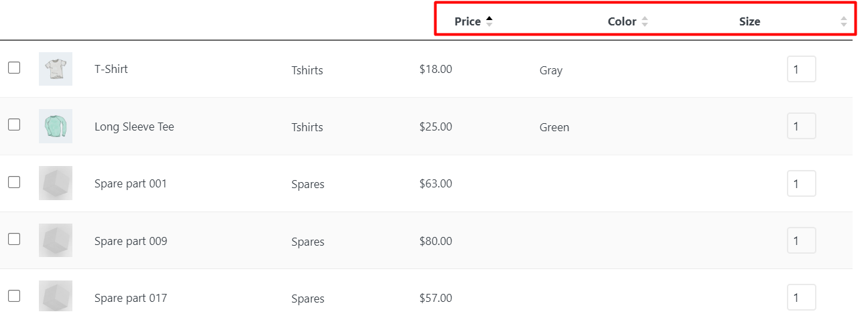This screenshot has width=868, height=328.
Task: Enable the Spare part 009 checkbox
Action: 14,238
